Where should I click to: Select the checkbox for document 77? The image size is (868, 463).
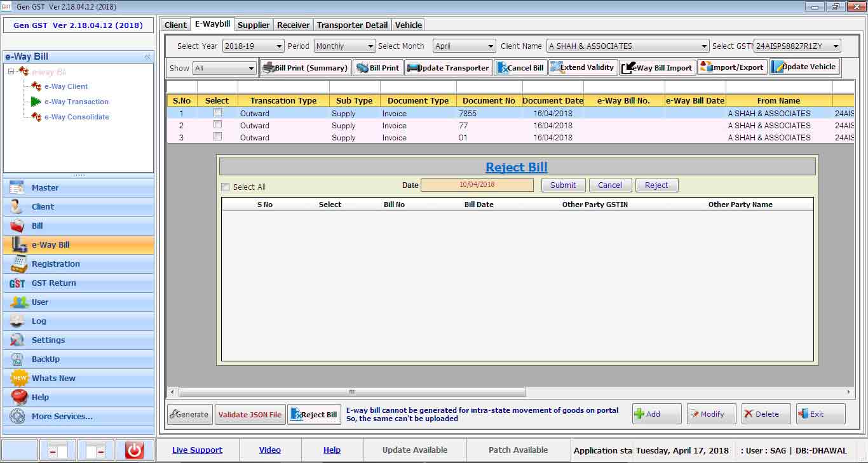pyautogui.click(x=217, y=125)
